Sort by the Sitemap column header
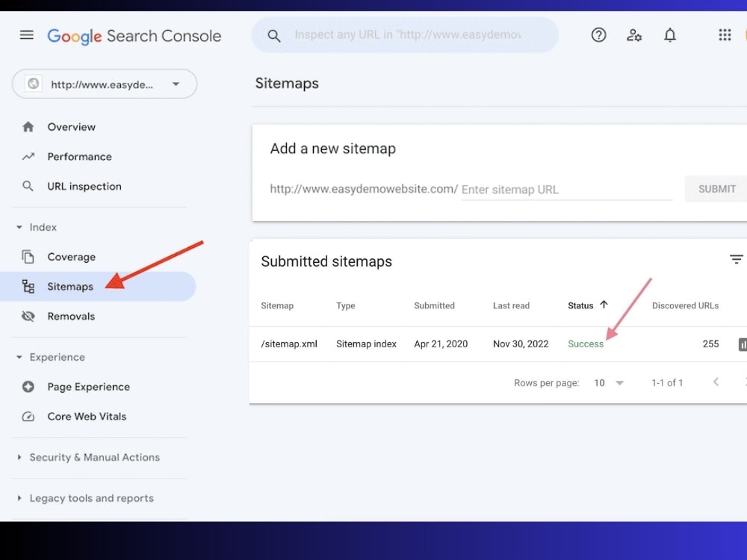 277,305
